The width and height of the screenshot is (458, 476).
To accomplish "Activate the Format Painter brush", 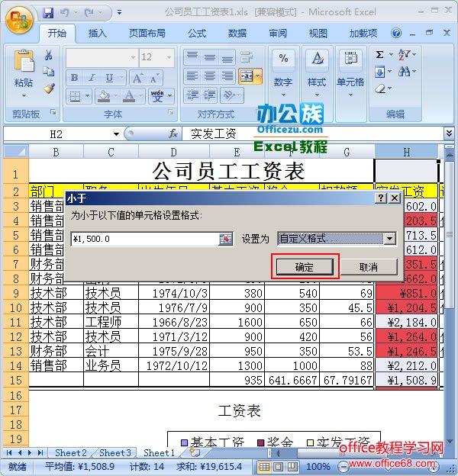I will pyautogui.click(x=49, y=88).
